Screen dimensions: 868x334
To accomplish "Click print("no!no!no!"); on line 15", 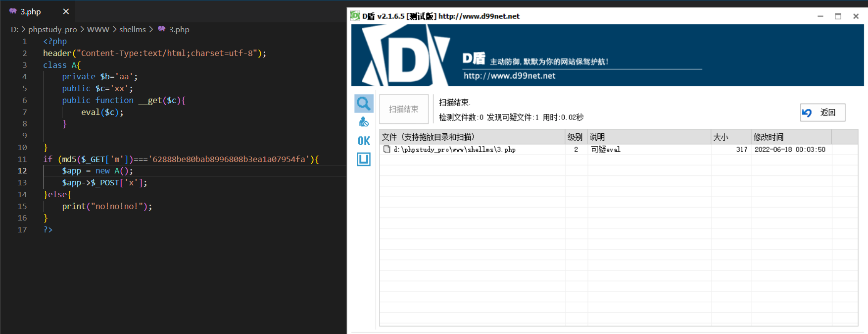I will click(107, 206).
